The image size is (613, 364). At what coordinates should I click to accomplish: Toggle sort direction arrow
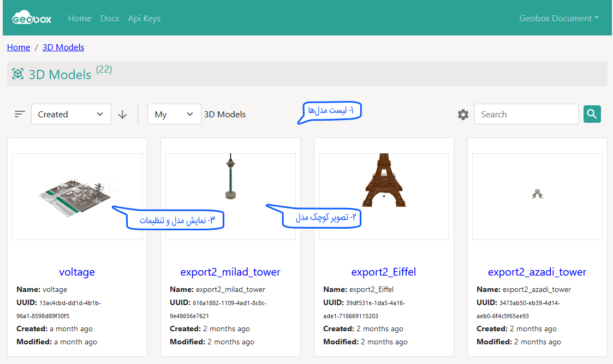(x=123, y=114)
